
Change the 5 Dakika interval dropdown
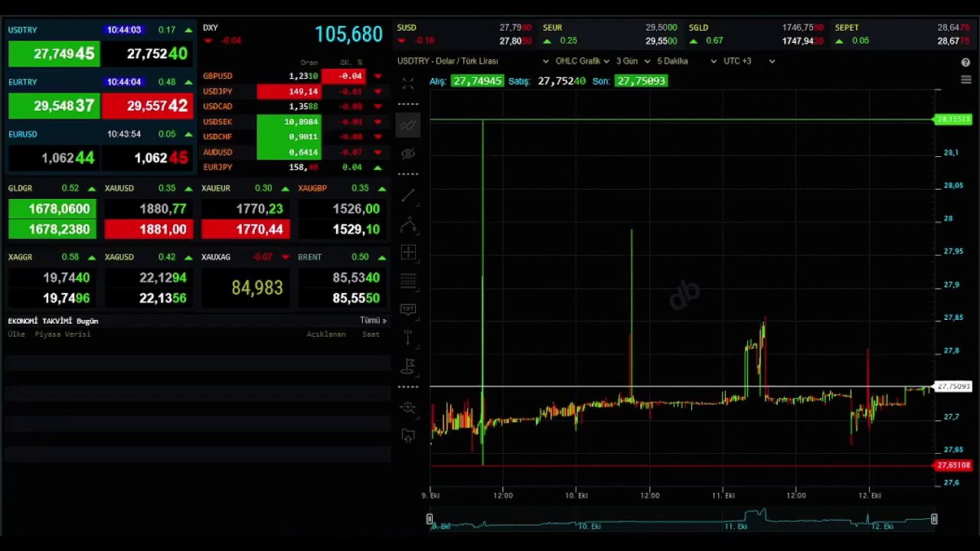[x=687, y=61]
